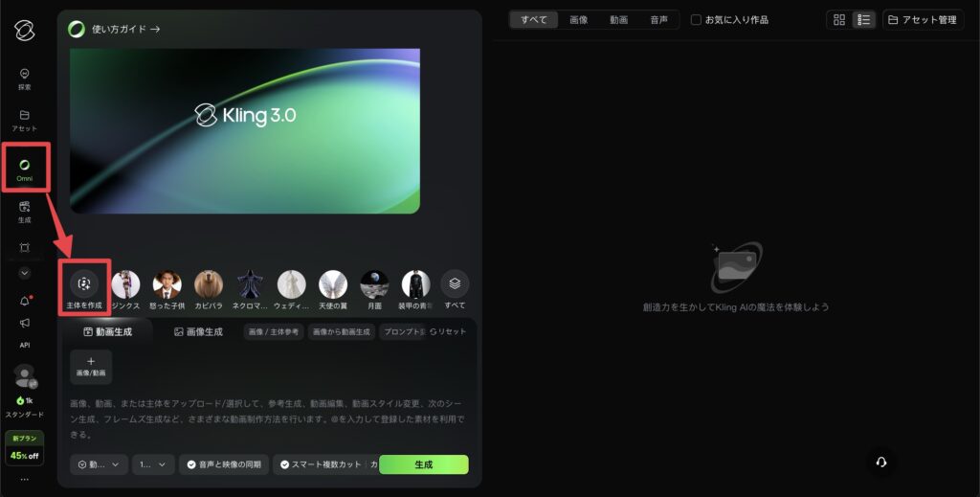Open the Omni section in sidebar

25,169
